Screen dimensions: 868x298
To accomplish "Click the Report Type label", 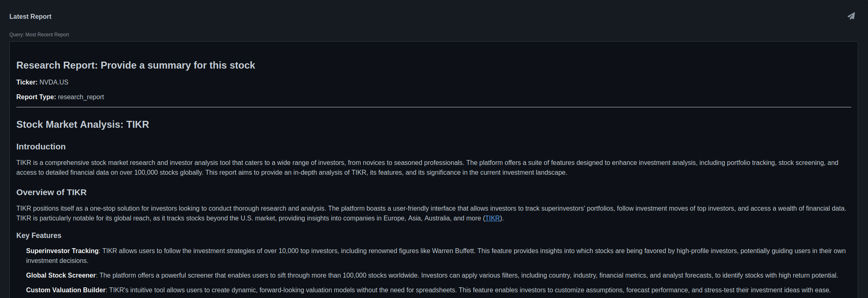I will pos(36,97).
